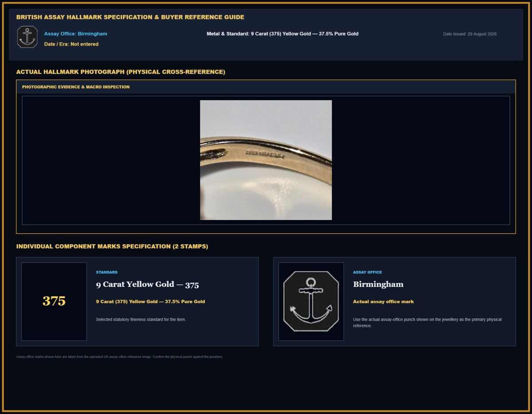Click the large Birmingham anchor mark image

pyautogui.click(x=311, y=301)
